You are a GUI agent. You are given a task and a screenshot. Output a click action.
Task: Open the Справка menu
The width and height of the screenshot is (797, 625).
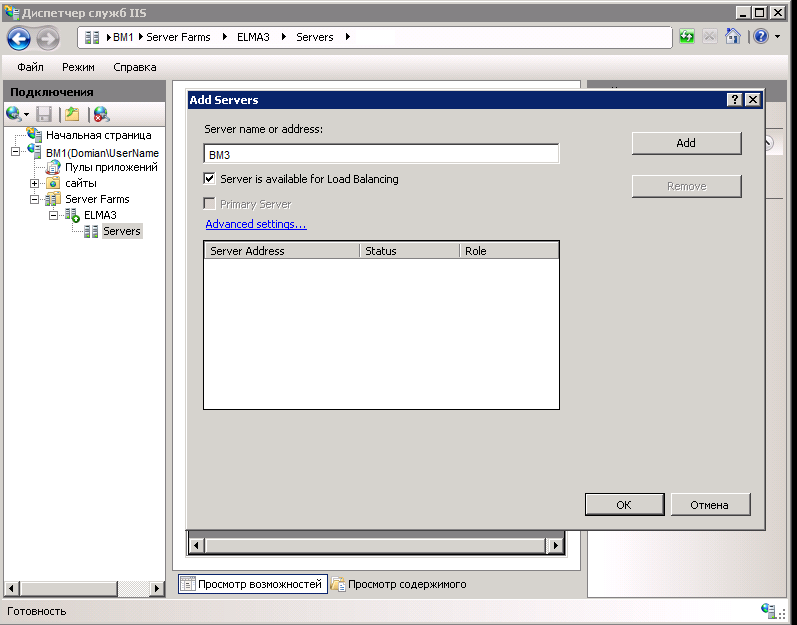click(134, 67)
